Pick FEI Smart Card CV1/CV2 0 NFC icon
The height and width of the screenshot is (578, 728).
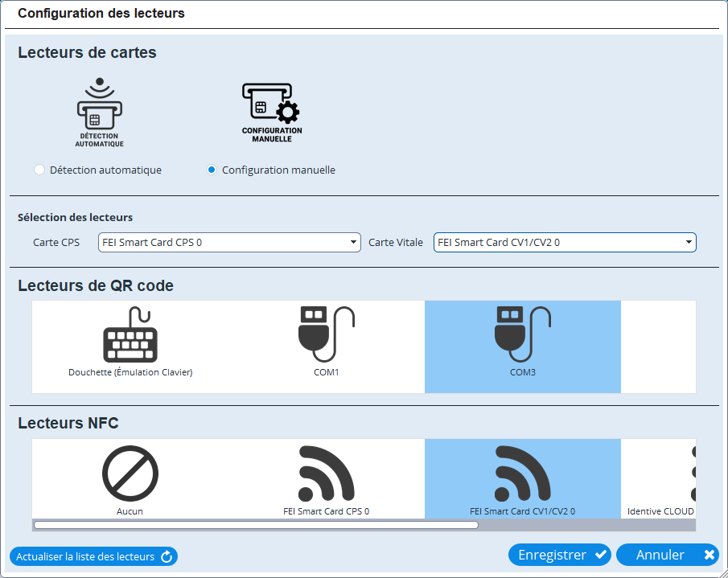pyautogui.click(x=522, y=473)
